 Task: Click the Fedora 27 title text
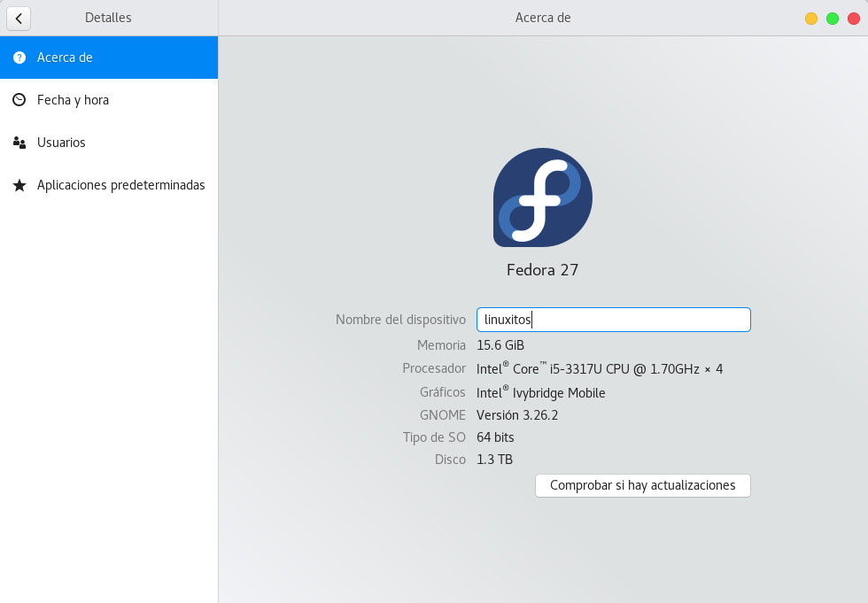(x=542, y=270)
